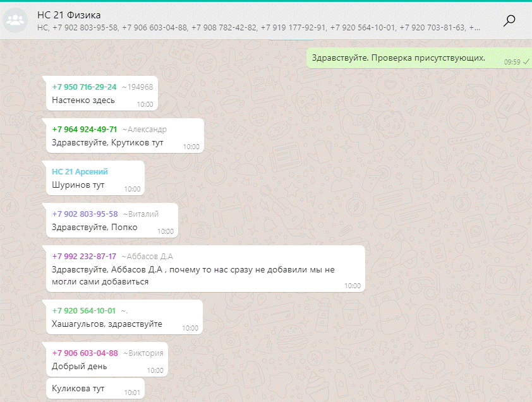This screenshot has width=532, height=402.
Task: Open search in the chat
Action: coord(509,21)
